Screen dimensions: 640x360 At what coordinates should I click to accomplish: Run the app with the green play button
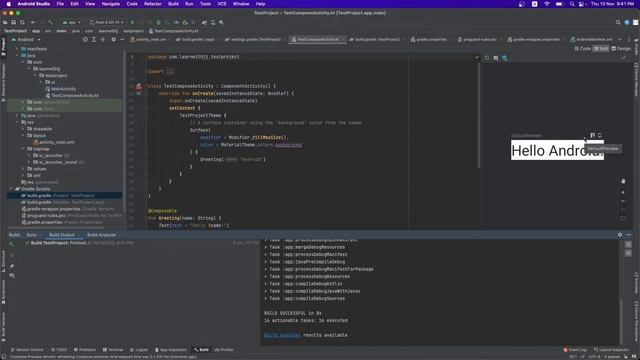[x=132, y=22]
